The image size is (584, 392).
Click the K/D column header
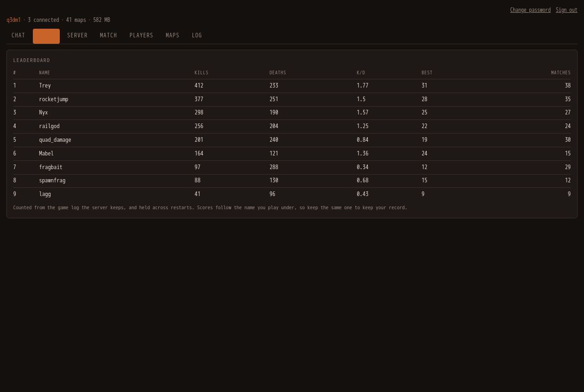(x=361, y=73)
